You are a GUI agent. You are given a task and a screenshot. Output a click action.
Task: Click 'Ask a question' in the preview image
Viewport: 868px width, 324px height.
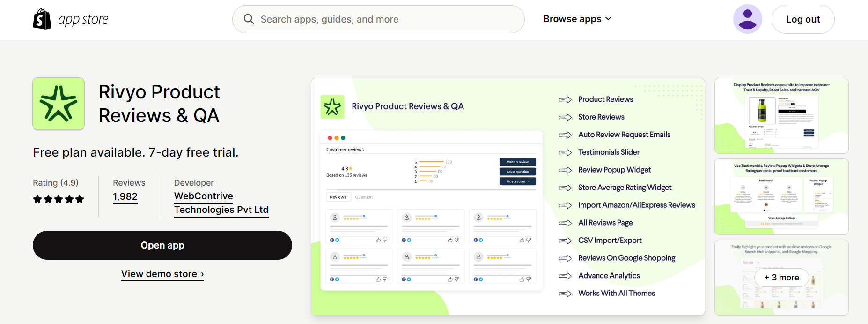pos(517,172)
